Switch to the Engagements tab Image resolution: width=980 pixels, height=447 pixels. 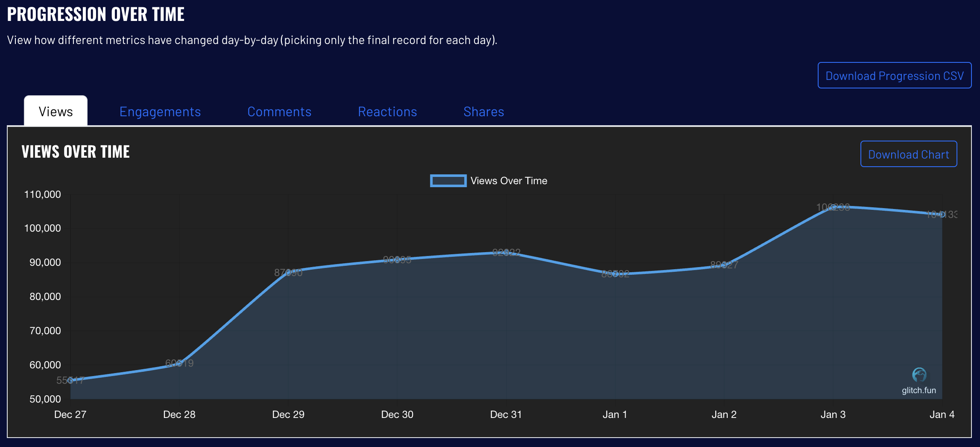(160, 112)
